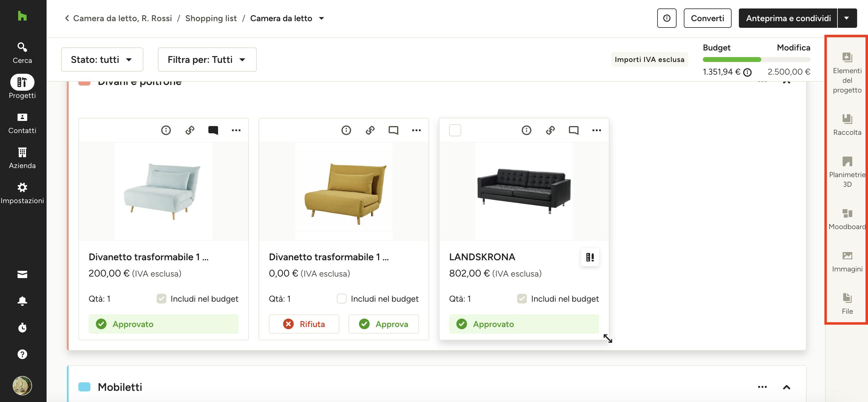Show budget info icon beside 1.351,94 €
This screenshot has width=868, height=402.
(747, 72)
